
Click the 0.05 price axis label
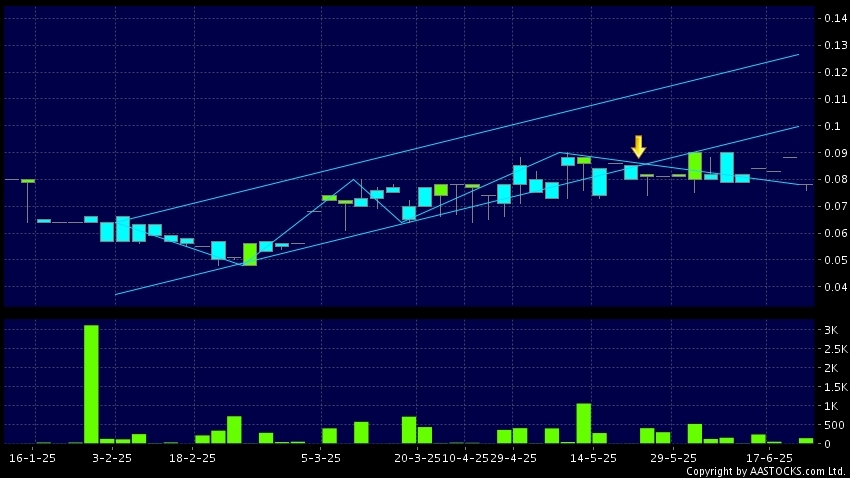(835, 260)
